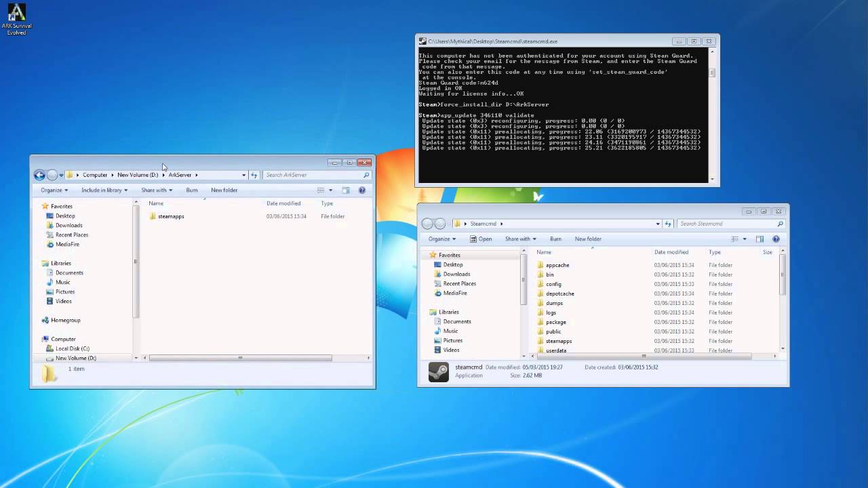Click change view icon in Steamcmd window
868x488 pixels.
tap(735, 239)
